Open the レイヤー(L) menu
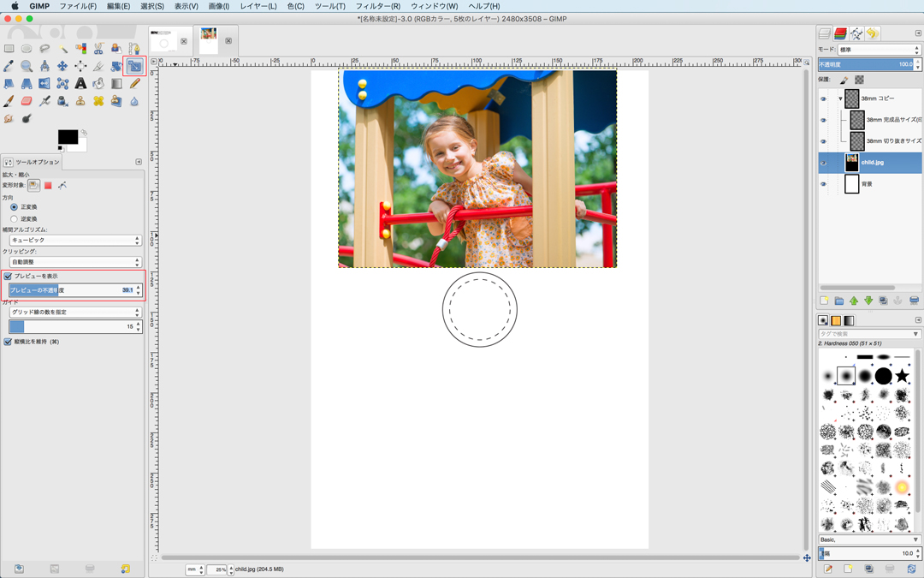Viewport: 924px width, 578px height. (x=258, y=6)
